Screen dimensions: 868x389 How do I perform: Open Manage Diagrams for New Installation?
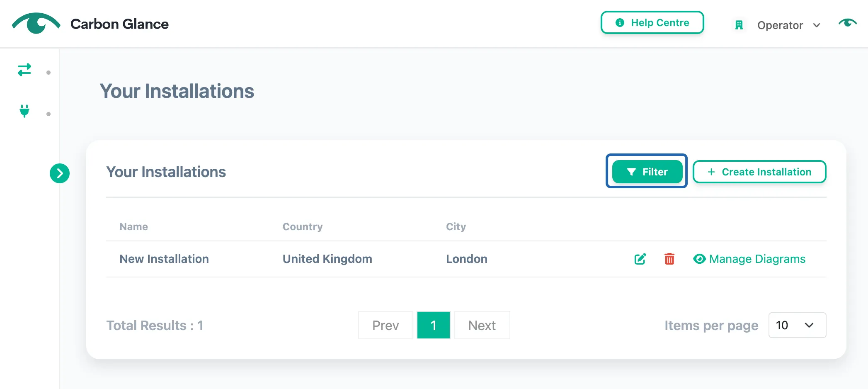pyautogui.click(x=749, y=259)
